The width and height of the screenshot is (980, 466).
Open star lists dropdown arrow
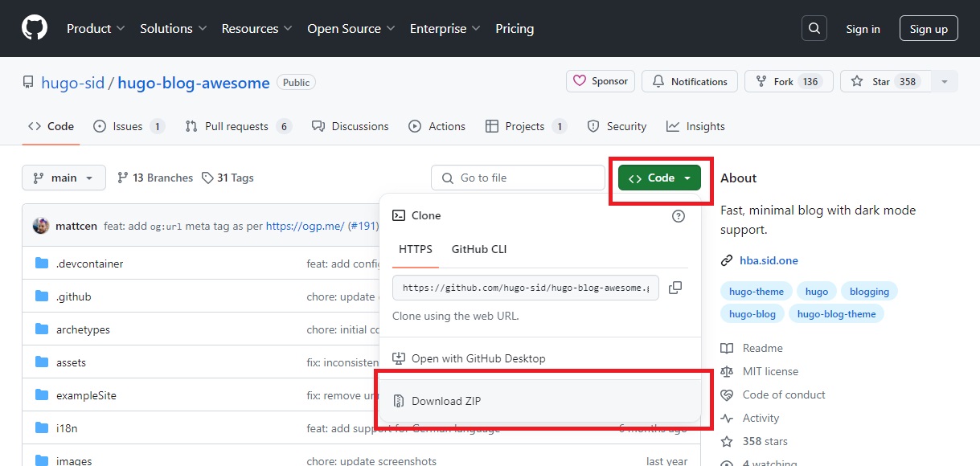945,81
